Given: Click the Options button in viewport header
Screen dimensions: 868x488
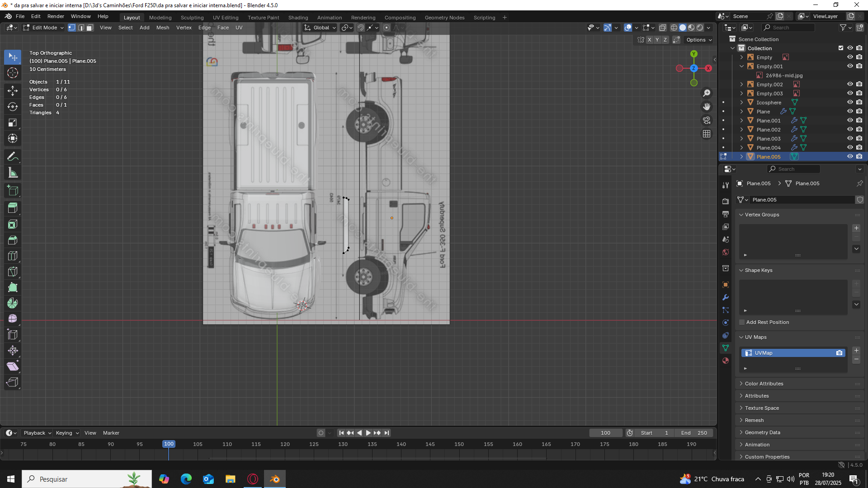Looking at the screenshot, I should pyautogui.click(x=699, y=40).
